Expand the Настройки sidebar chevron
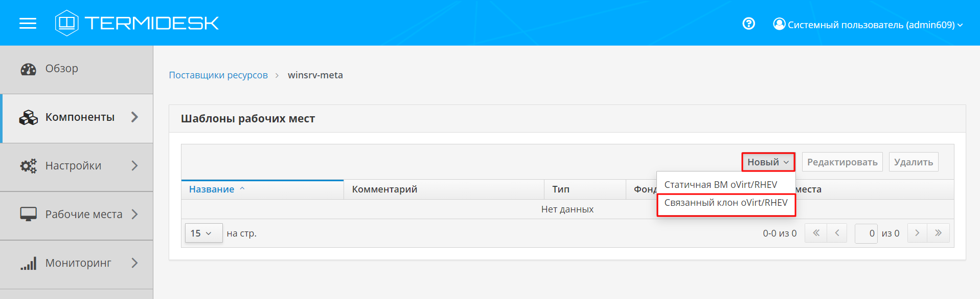The height and width of the screenshot is (299, 980). [x=134, y=166]
